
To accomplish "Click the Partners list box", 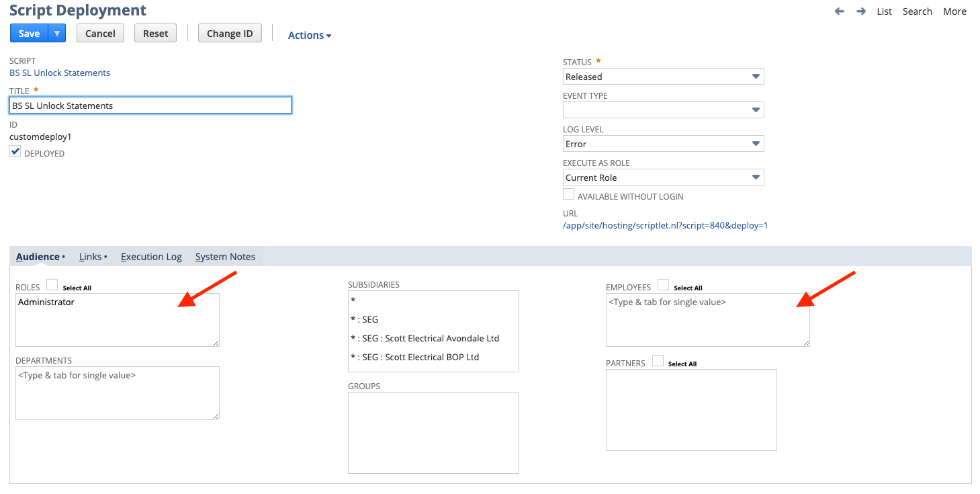I will tap(691, 410).
